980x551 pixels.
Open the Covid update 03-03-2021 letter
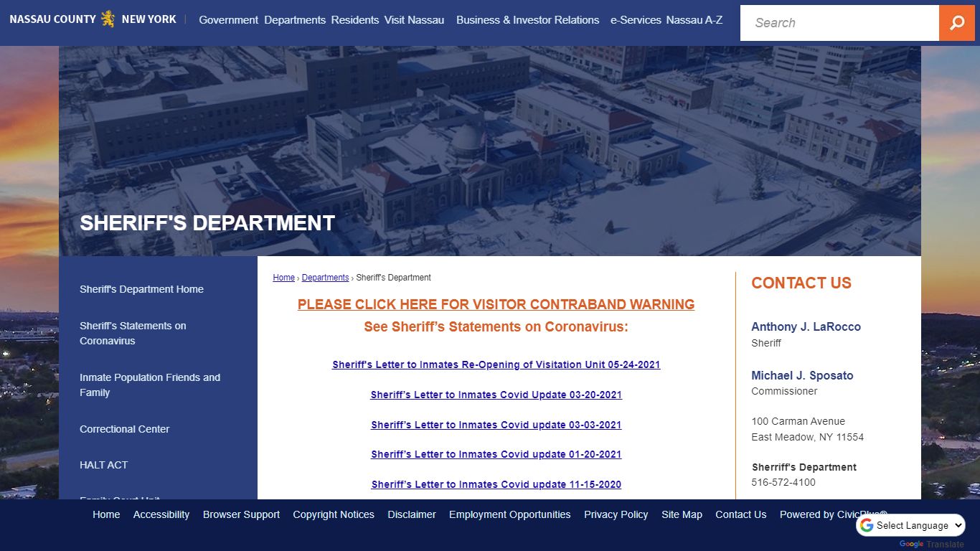pyautogui.click(x=496, y=425)
